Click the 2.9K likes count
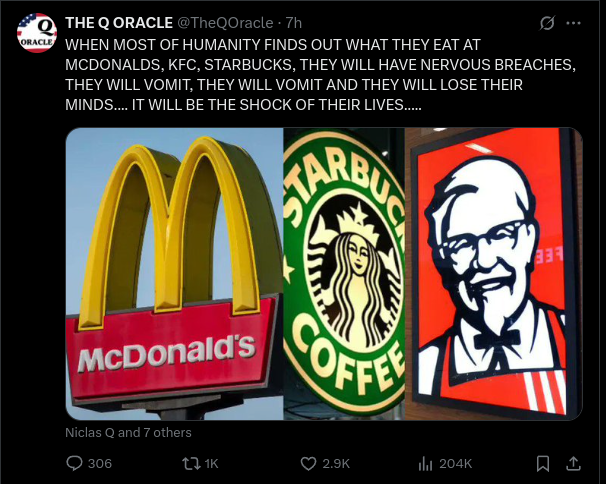This screenshot has height=484, width=606. click(x=336, y=463)
